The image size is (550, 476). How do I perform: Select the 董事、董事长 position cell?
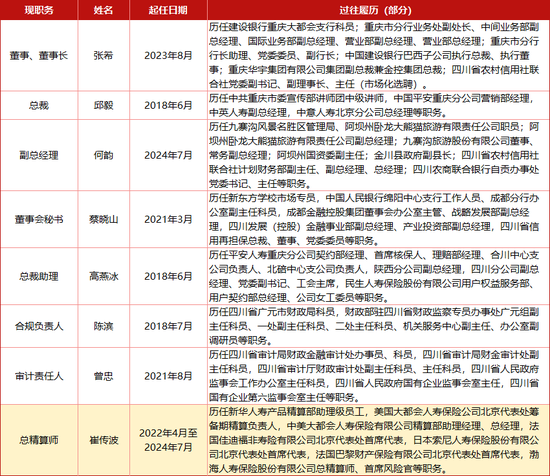[39, 55]
